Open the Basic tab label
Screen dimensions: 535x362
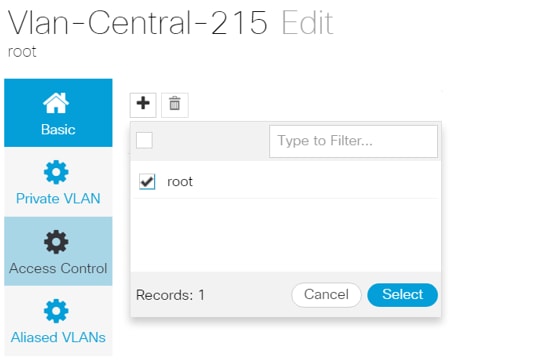tap(58, 130)
